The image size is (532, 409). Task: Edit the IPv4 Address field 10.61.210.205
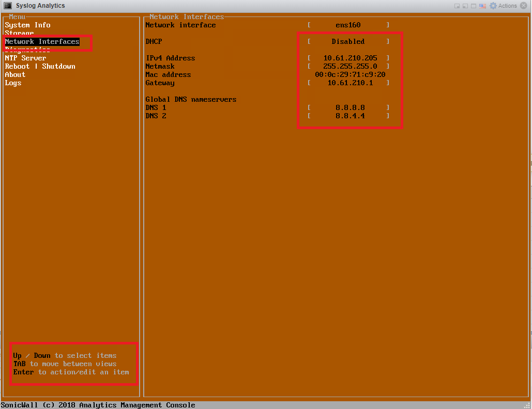coord(350,58)
